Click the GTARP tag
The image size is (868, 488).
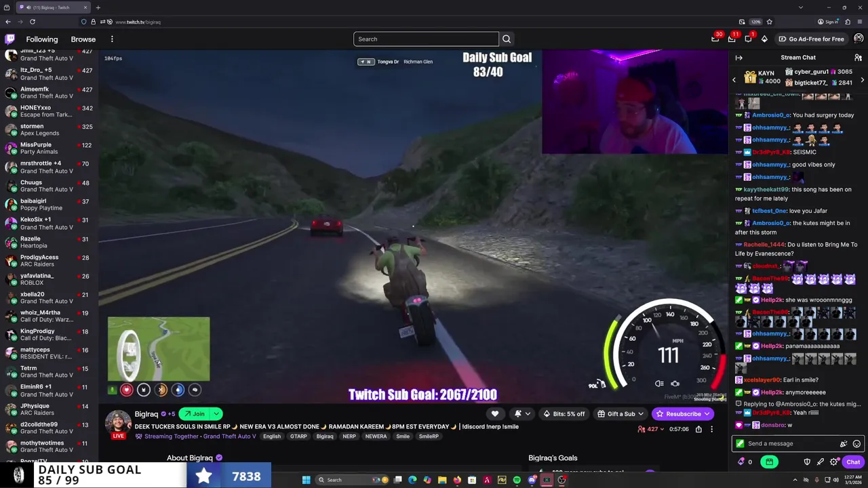298,436
